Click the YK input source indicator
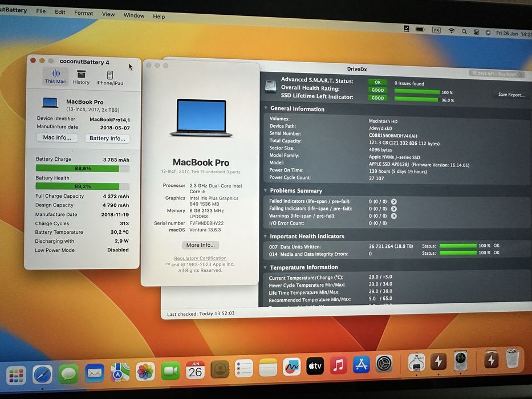Image resolution: width=532 pixels, height=399 pixels. pos(436,30)
